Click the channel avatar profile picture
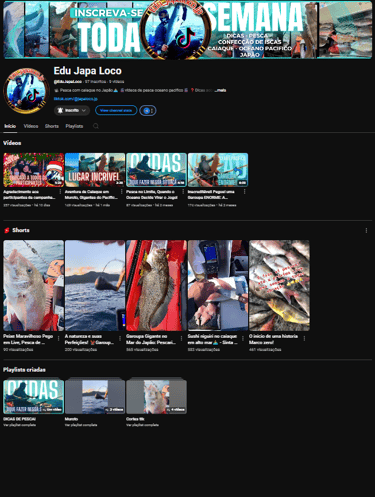 pos(26,91)
